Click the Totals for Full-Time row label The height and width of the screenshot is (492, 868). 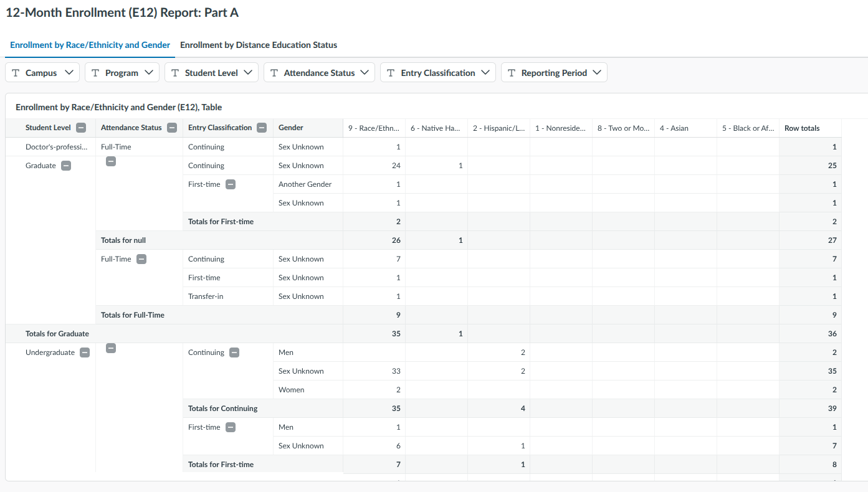click(133, 315)
